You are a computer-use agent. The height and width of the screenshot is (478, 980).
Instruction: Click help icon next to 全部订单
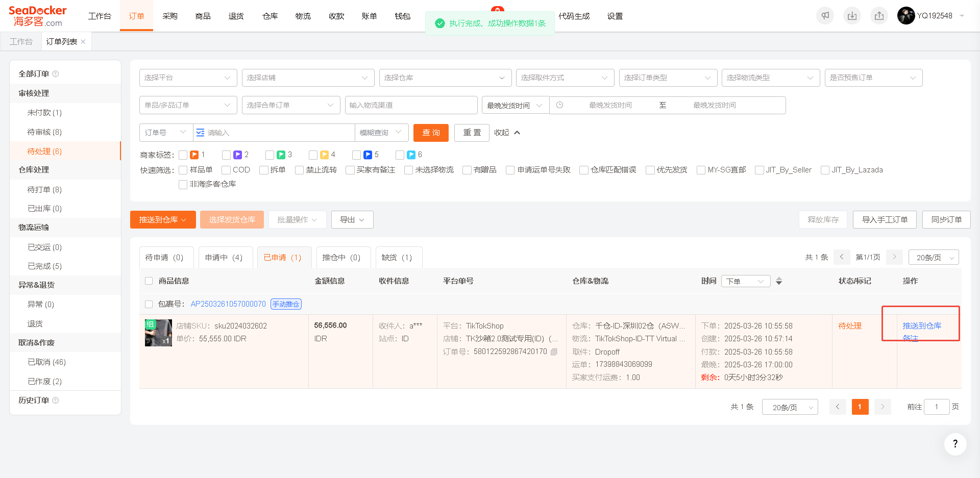[56, 74]
